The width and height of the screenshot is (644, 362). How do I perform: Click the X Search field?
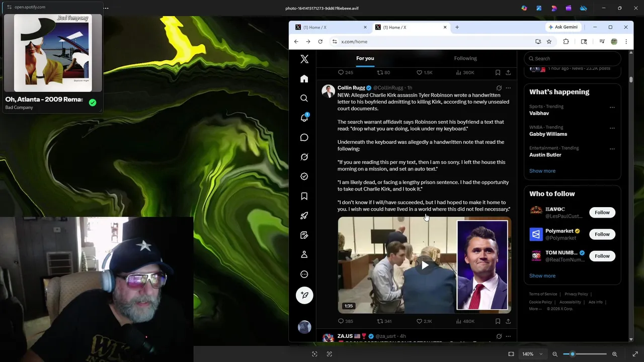[x=573, y=58]
